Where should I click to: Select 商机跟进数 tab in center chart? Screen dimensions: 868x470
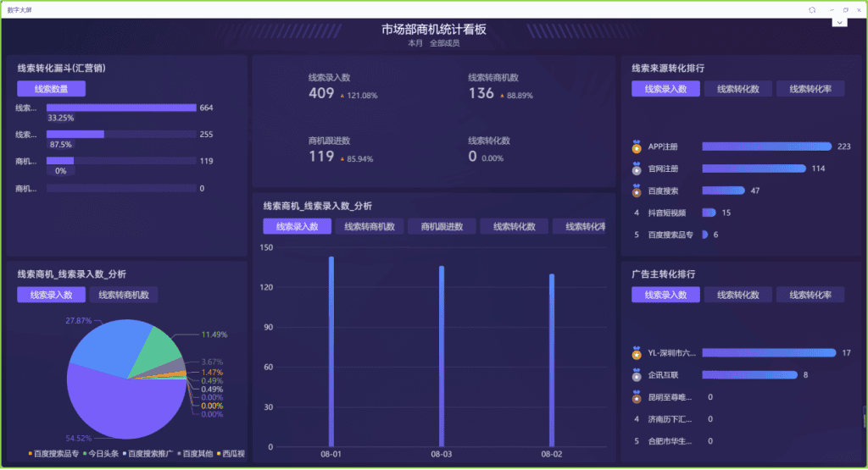coord(442,226)
